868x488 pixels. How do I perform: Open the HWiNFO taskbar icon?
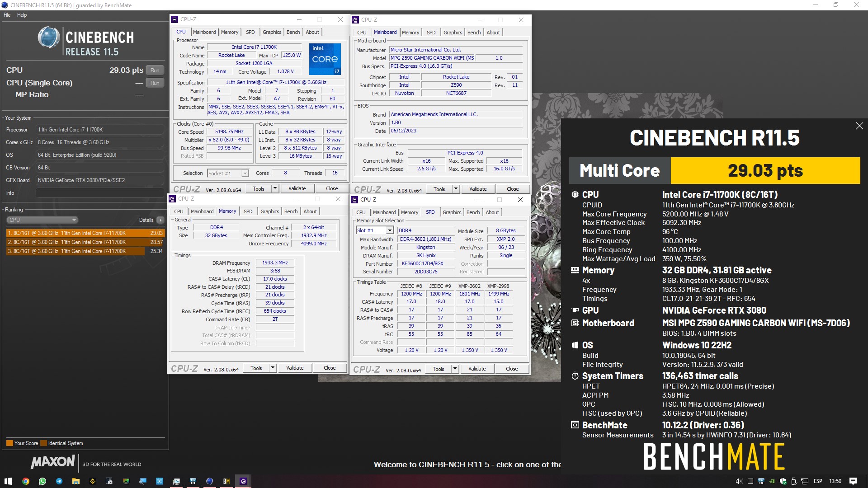193,481
